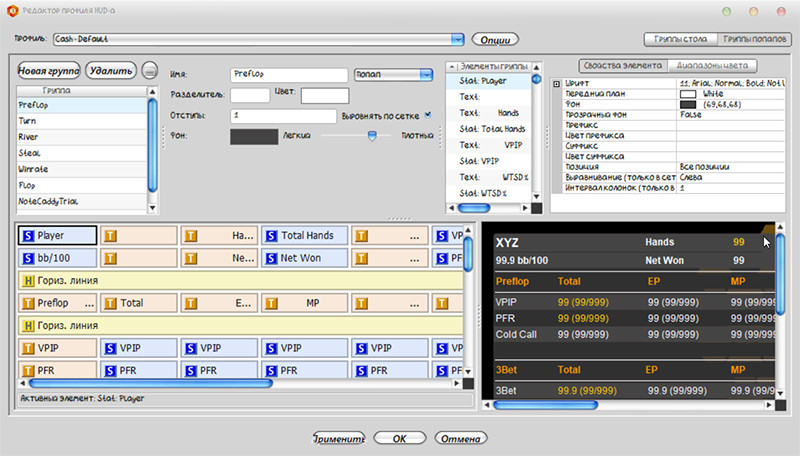800x456 pixels.
Task: Click the Новая группа button
Action: (48, 71)
